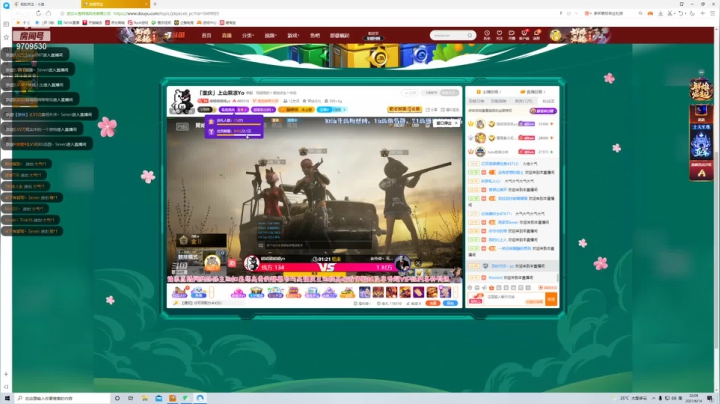Viewport: 720px width, 404px height.
Task: Collapse the right floating sidebar
Action: coord(701,72)
